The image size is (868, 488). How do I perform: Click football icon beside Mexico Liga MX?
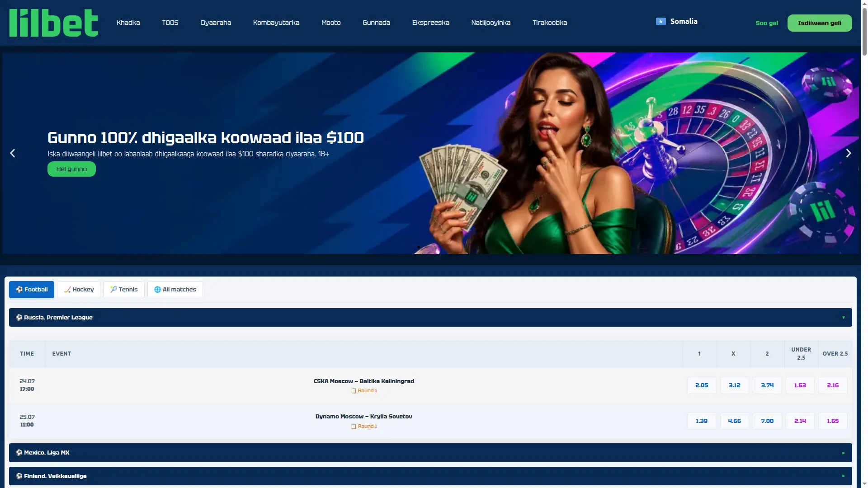coord(19,453)
